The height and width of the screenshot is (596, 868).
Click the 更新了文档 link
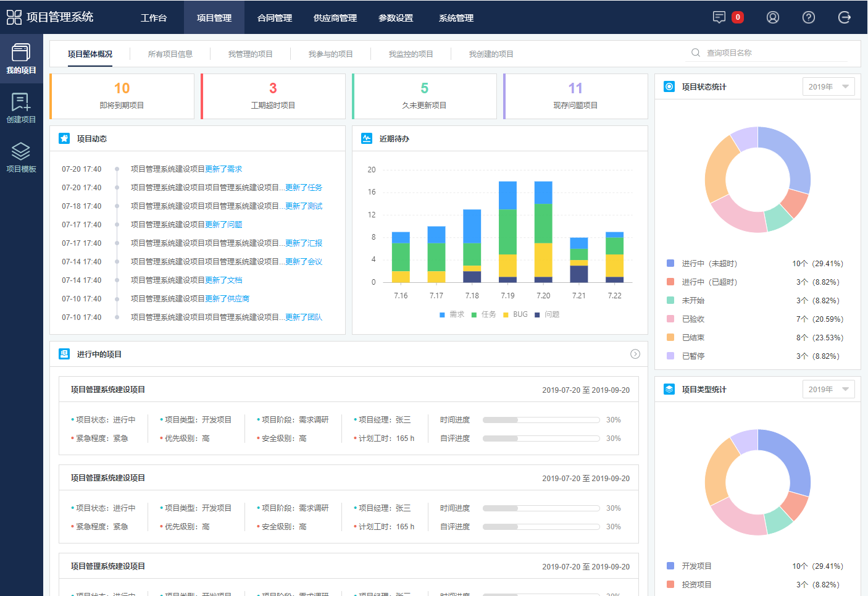[x=223, y=280]
